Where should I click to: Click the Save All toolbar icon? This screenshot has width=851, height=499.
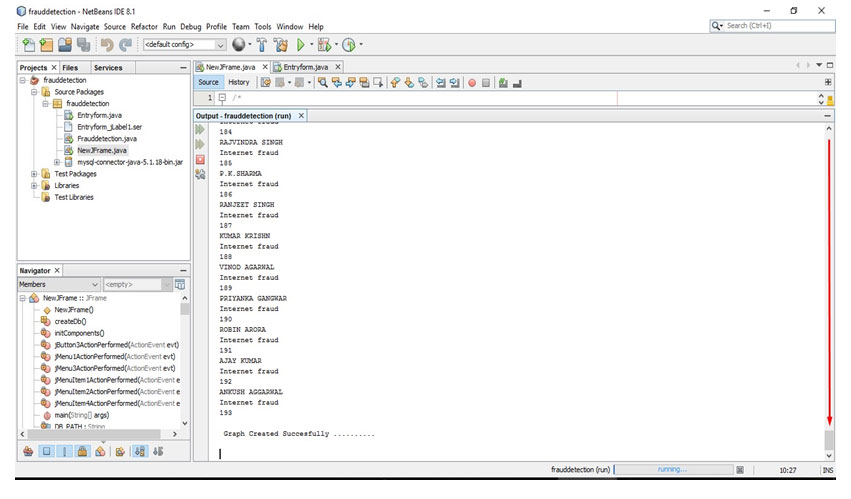click(82, 45)
